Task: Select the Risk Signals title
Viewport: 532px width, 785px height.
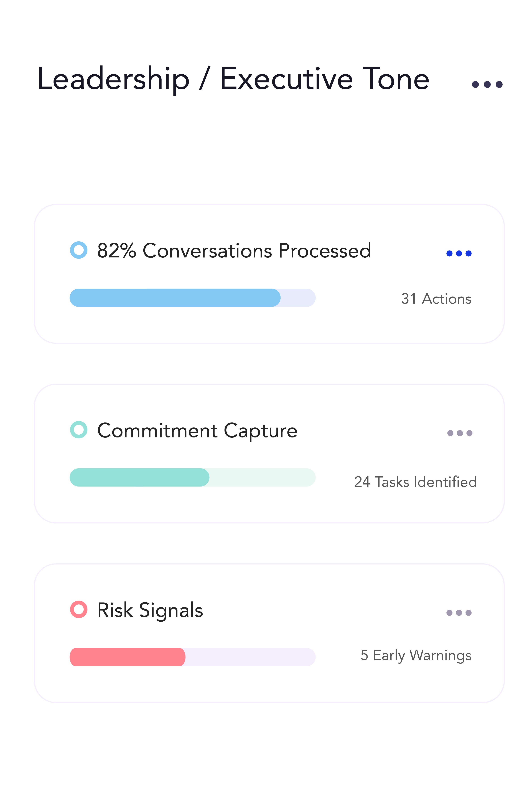Action: tap(150, 610)
